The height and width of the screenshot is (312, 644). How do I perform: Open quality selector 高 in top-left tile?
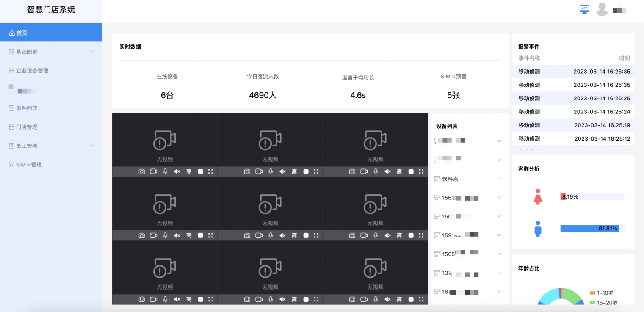click(x=189, y=171)
